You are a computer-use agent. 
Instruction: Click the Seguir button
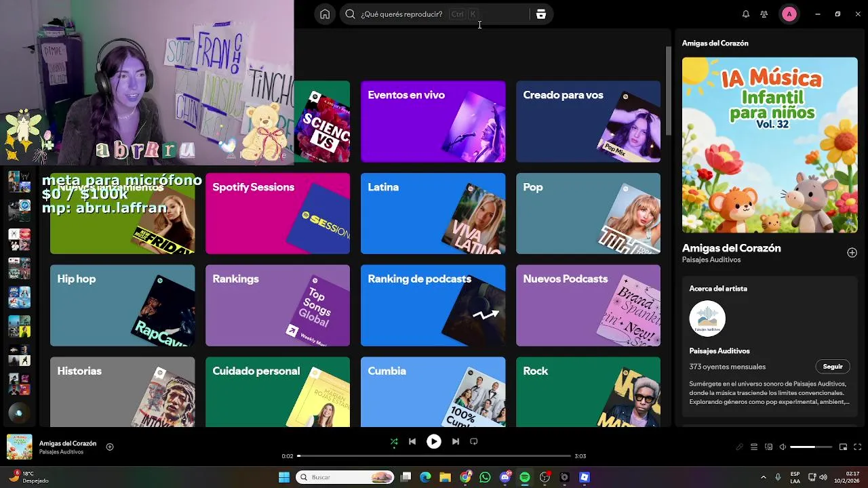pyautogui.click(x=833, y=367)
